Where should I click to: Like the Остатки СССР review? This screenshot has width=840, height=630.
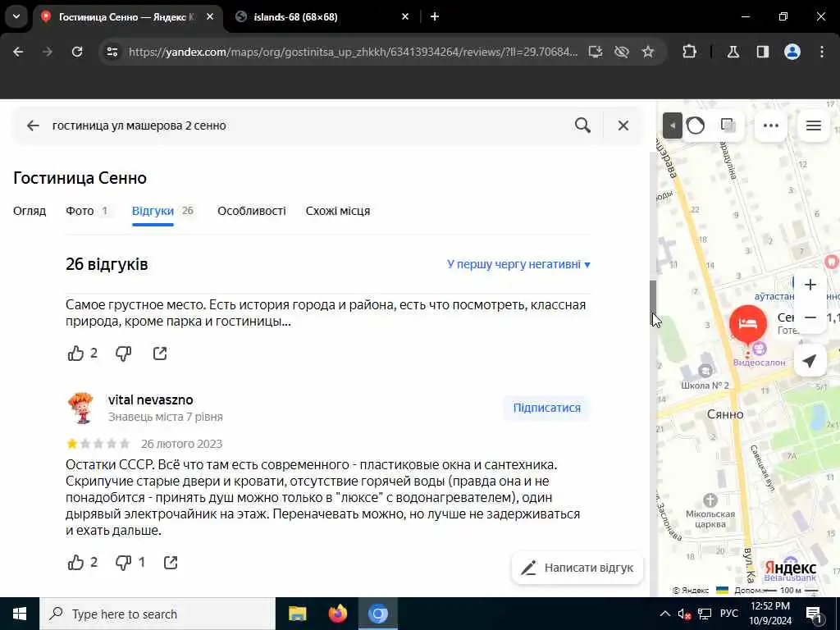point(76,563)
